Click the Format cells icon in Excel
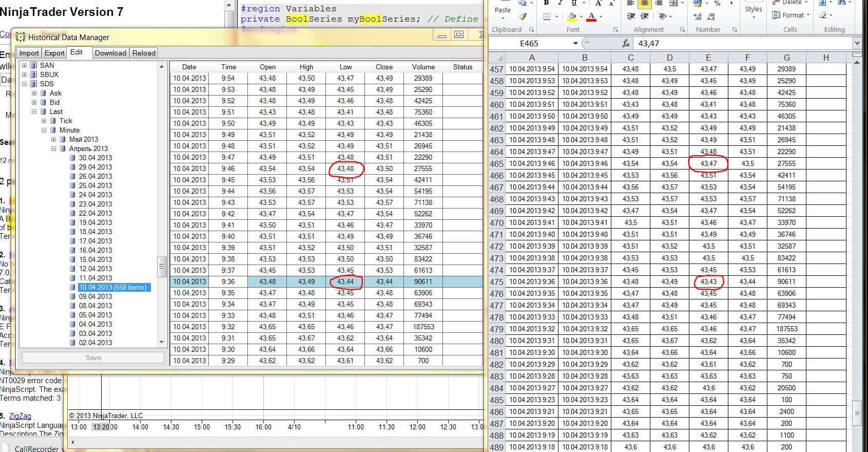Screen dimensions: 868x452 click(x=776, y=15)
